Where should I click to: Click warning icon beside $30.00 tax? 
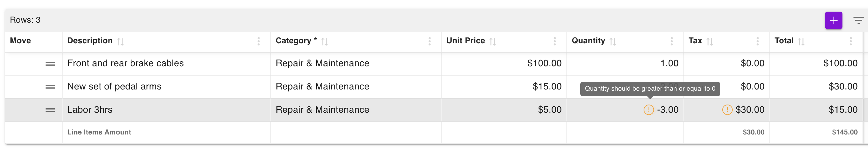coord(727,110)
